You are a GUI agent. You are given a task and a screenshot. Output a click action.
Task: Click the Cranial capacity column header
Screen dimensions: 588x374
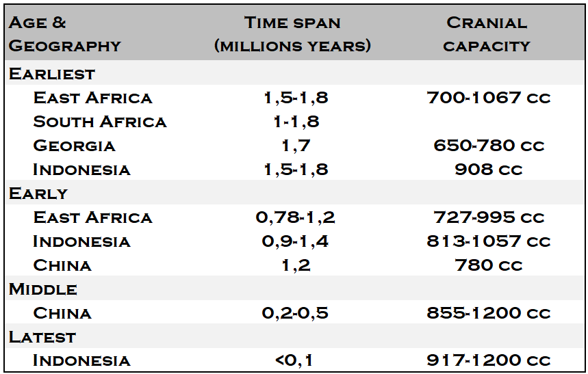tap(487, 34)
